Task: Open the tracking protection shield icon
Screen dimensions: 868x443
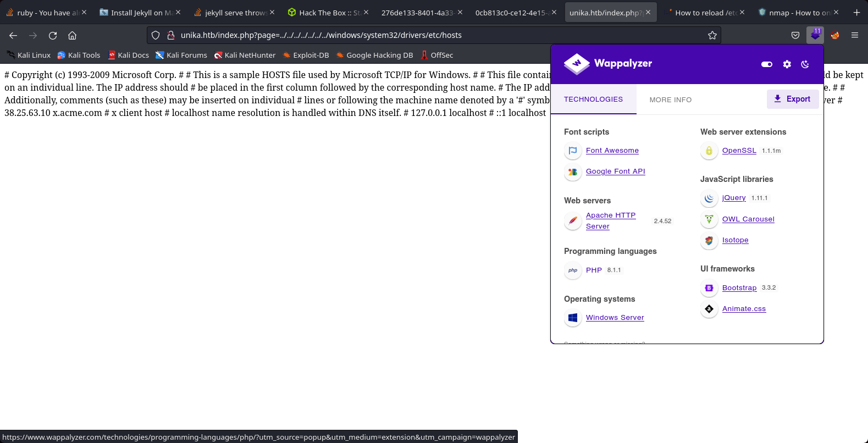Action: (156, 35)
